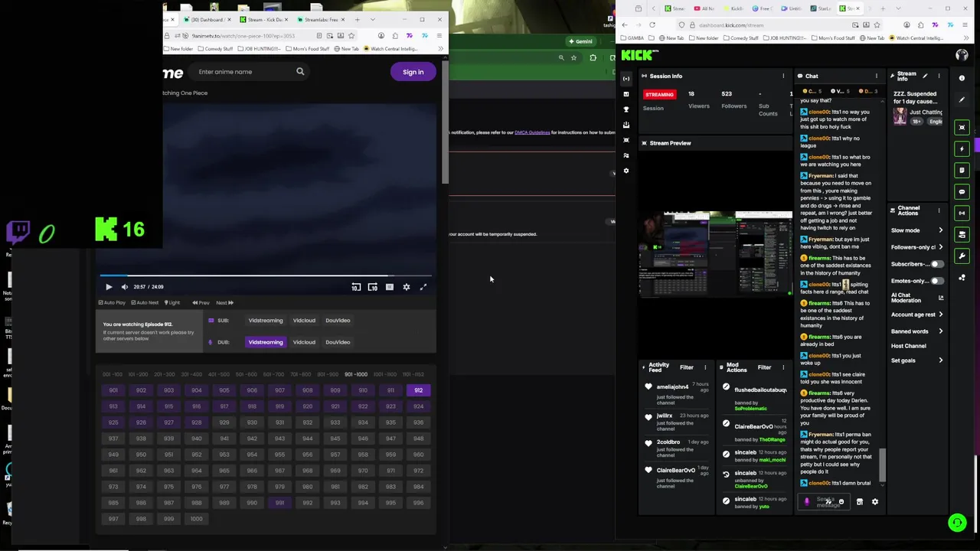Select SUB Vidstreaming server
Viewport: 980px width, 551px height.
(x=266, y=321)
